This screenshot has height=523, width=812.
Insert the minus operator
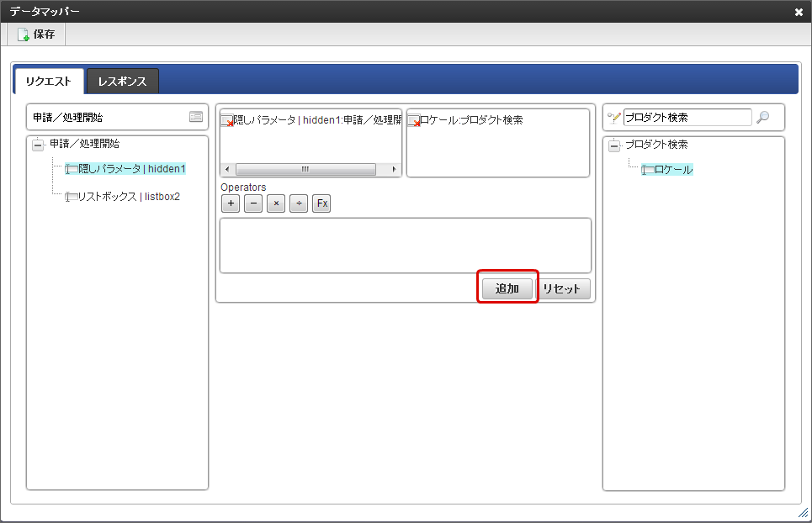253,203
